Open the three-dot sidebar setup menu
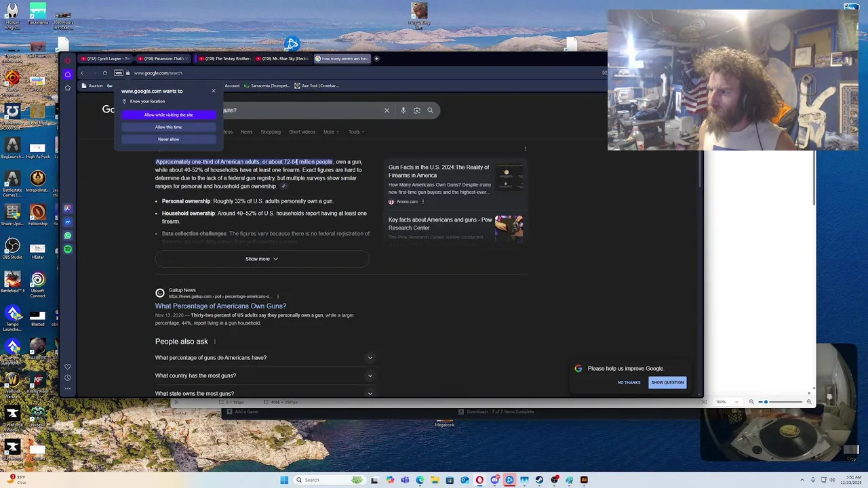 coord(67,388)
